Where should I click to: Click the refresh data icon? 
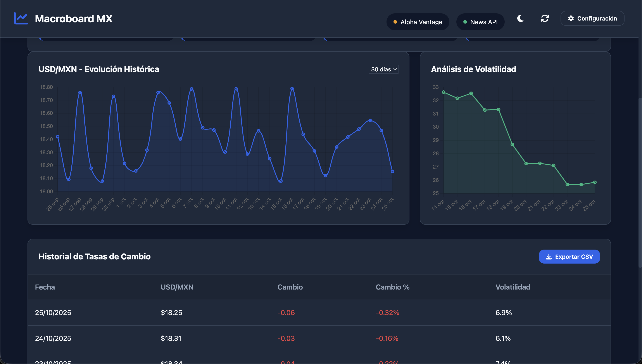545,18
